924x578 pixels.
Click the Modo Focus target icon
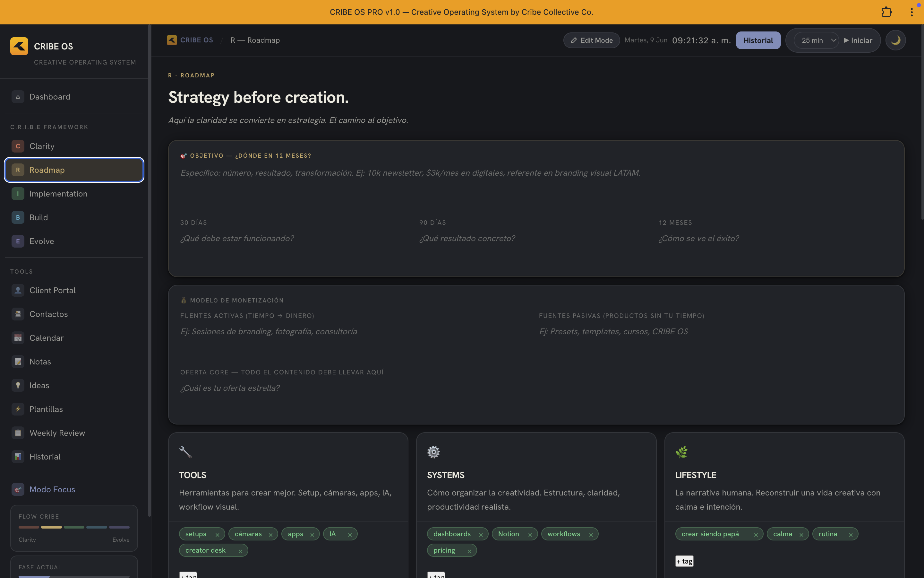[x=18, y=489]
